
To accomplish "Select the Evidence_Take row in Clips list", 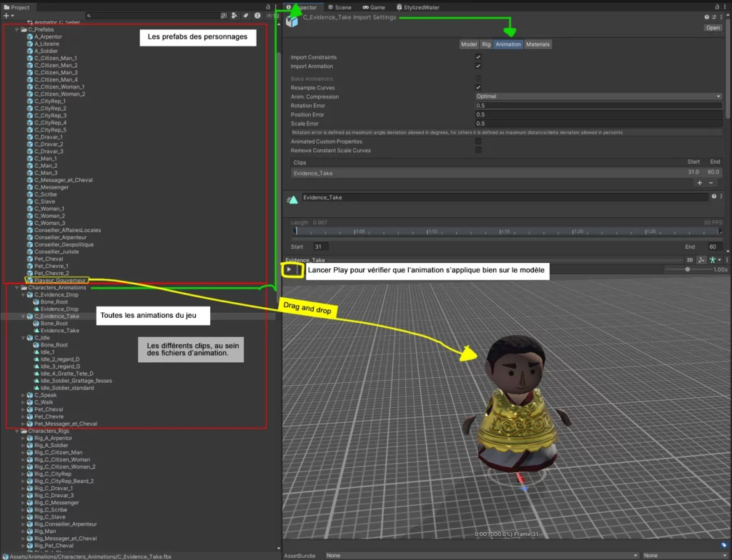I will [507, 173].
